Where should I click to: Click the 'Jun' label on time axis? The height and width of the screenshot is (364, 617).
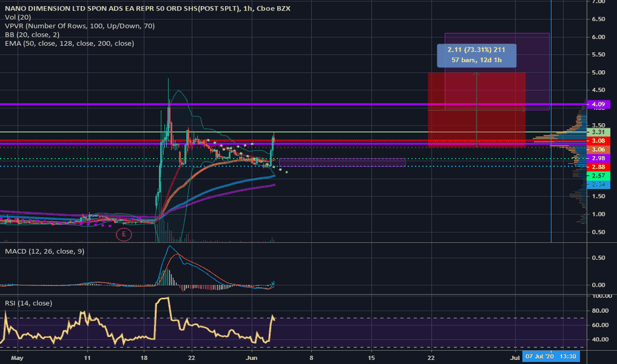[x=251, y=357]
